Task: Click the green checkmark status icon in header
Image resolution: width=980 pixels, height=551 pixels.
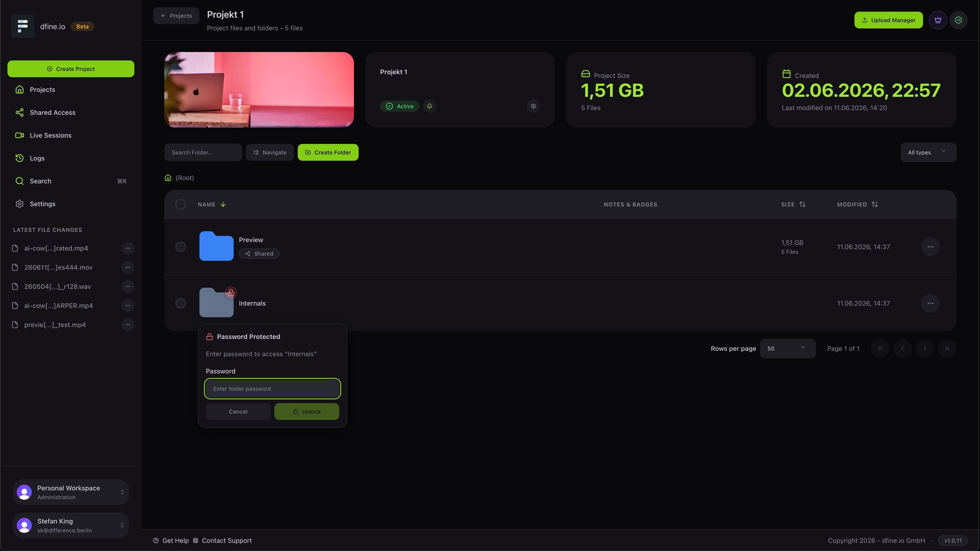Action: click(958, 20)
